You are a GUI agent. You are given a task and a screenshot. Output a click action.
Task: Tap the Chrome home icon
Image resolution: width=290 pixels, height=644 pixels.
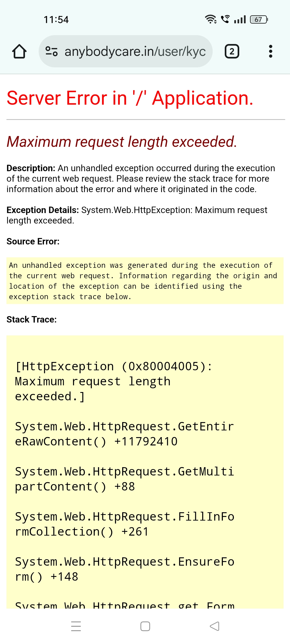coord(19,51)
